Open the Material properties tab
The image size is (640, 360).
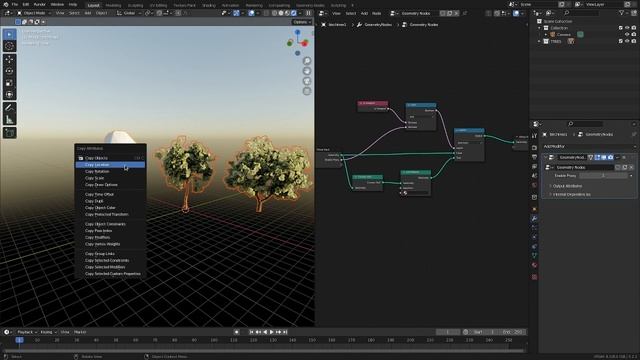534,265
